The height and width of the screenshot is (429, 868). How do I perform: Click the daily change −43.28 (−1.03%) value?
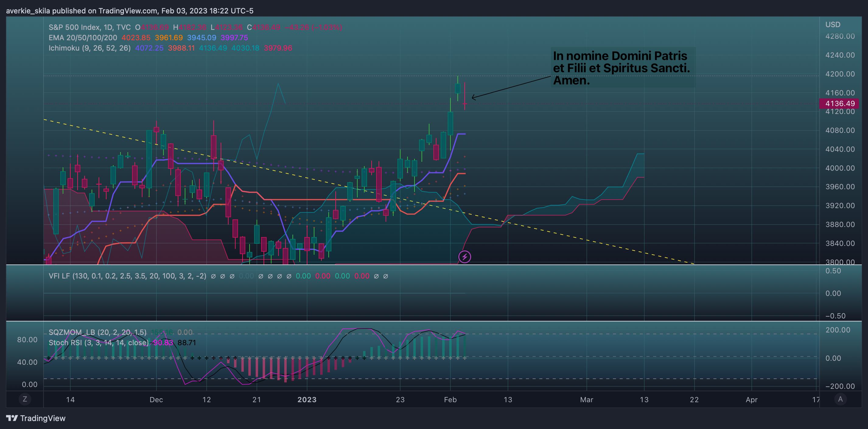coord(313,27)
